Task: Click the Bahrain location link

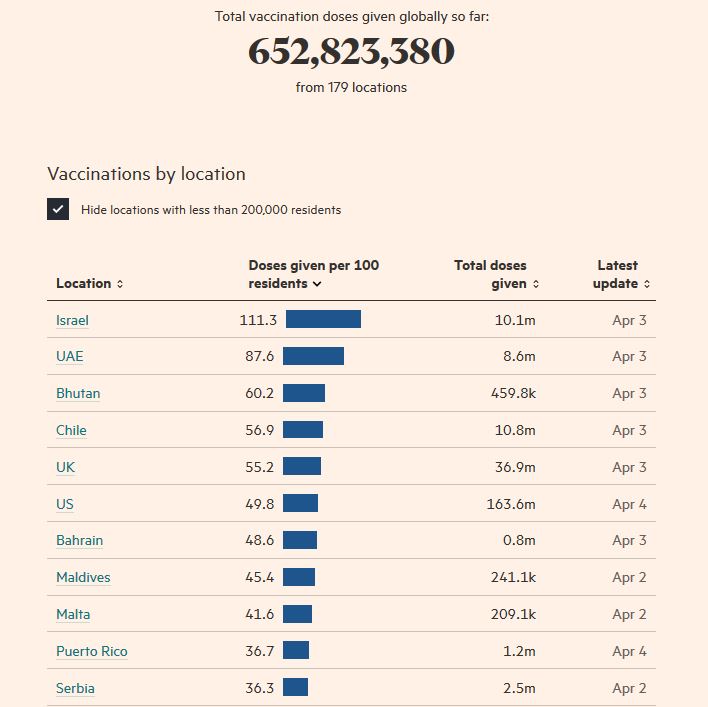Action: (x=79, y=541)
